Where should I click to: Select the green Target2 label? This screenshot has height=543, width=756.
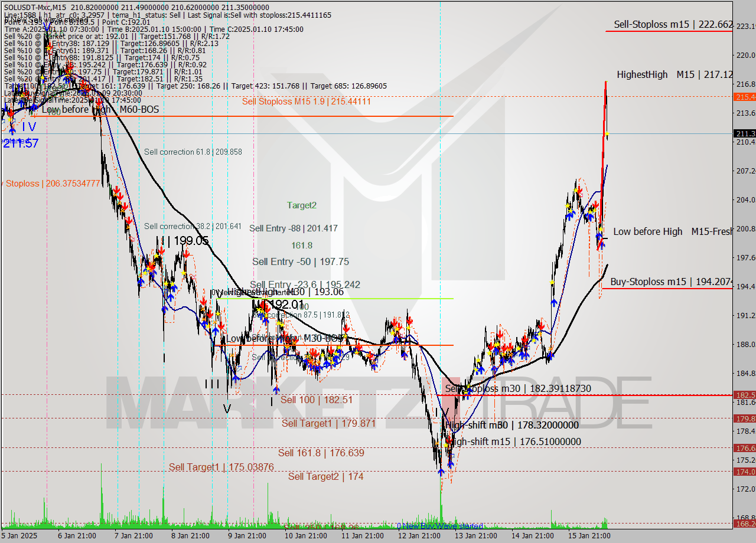[302, 205]
